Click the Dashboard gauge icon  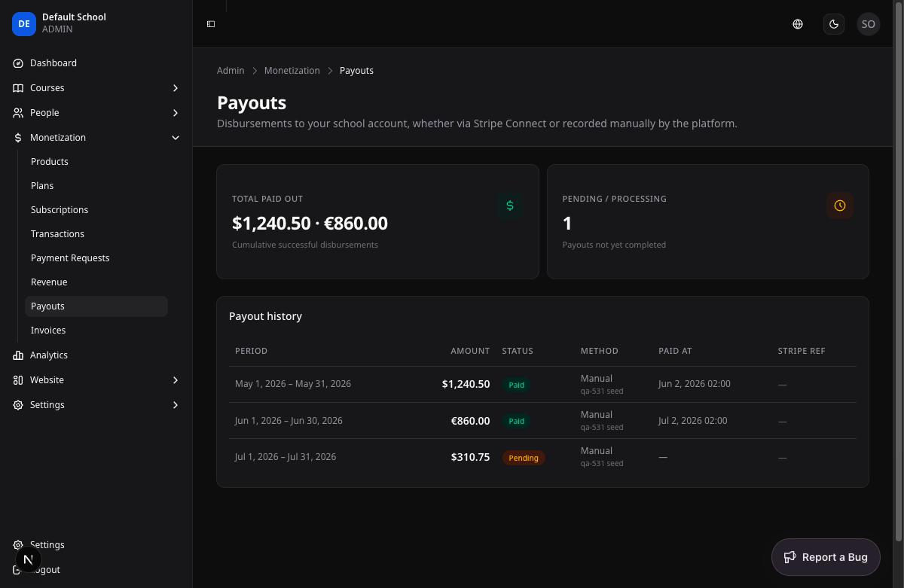click(x=18, y=63)
